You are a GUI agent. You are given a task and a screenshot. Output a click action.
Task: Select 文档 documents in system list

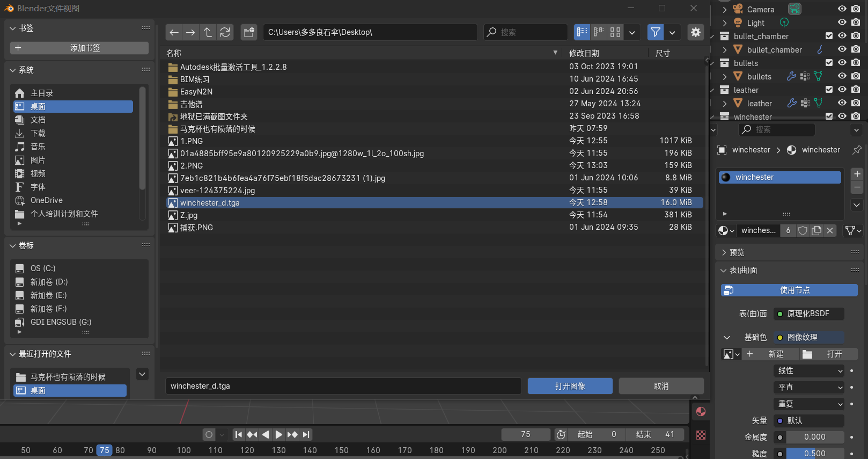click(x=73, y=120)
